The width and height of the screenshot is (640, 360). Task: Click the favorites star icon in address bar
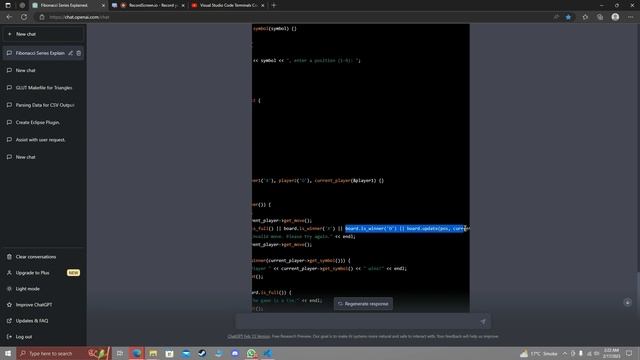coord(568,17)
